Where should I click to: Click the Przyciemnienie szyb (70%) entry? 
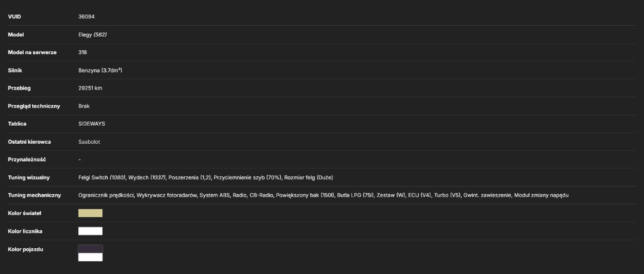[248, 177]
